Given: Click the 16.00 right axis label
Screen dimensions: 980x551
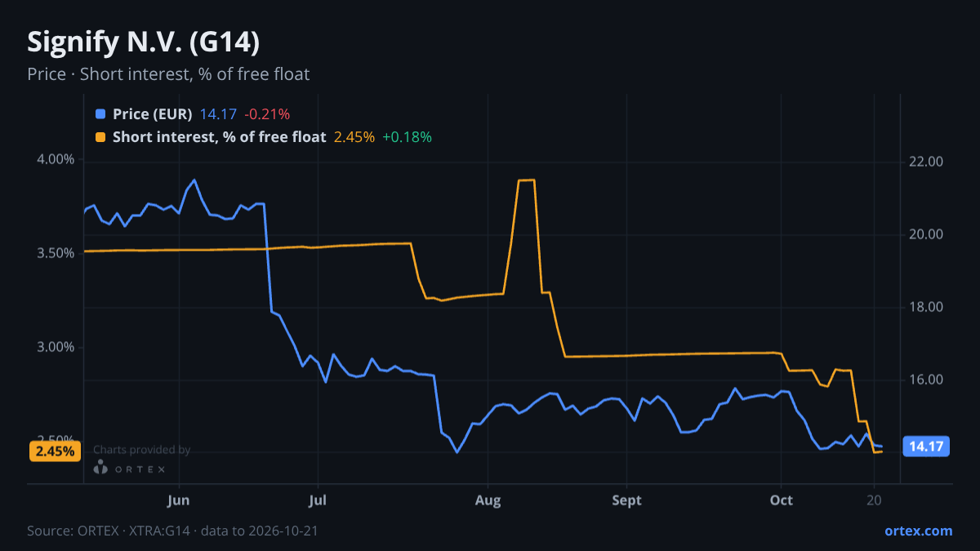Looking at the screenshot, I should point(926,380).
